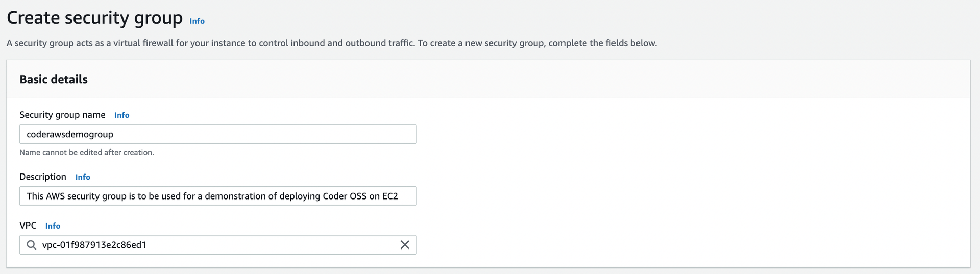Click blank space inside Security group name field
The height and width of the screenshot is (274, 980).
(x=265, y=134)
